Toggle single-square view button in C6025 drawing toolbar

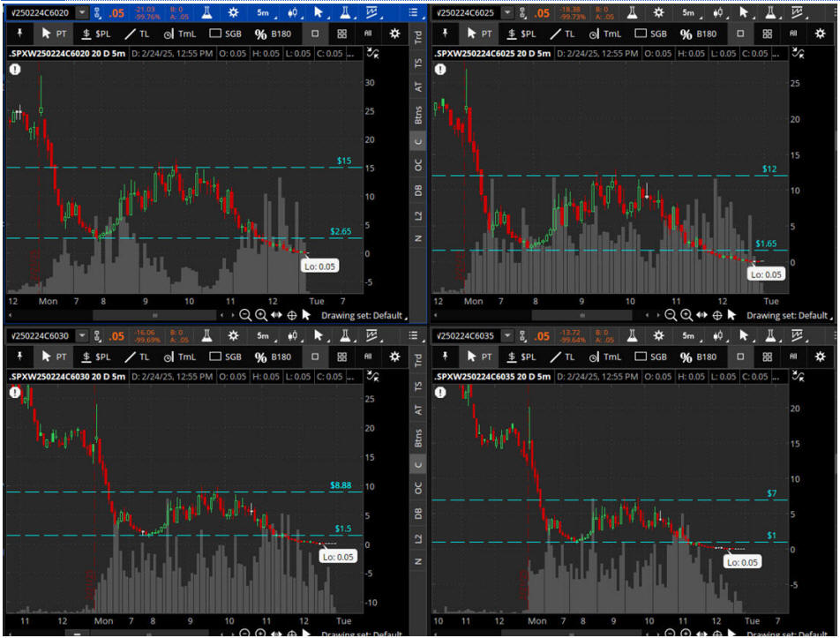tap(739, 34)
